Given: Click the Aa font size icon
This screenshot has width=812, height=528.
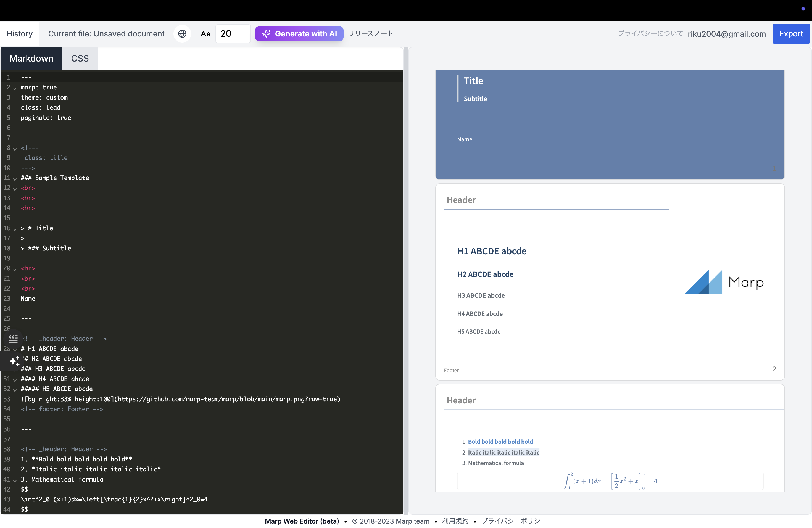Looking at the screenshot, I should tap(205, 33).
